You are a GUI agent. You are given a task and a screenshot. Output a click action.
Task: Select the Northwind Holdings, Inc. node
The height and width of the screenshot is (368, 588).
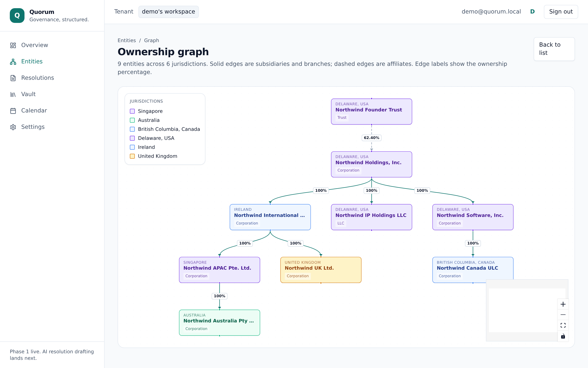point(371,164)
